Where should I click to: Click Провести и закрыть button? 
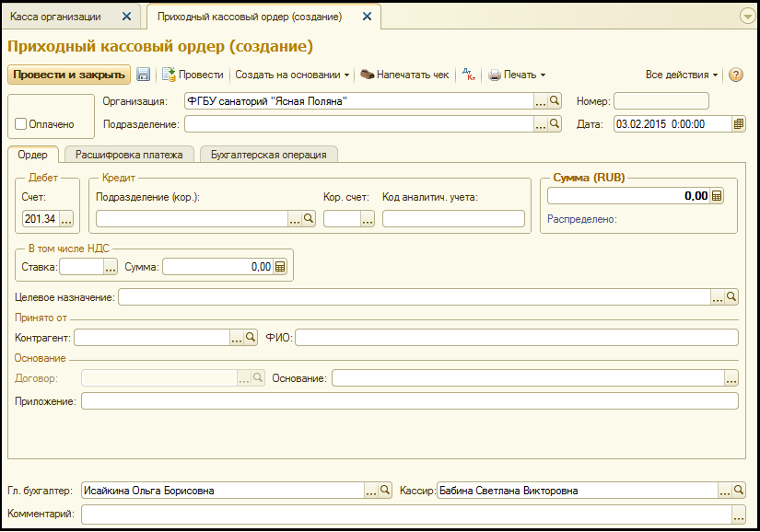coord(67,75)
